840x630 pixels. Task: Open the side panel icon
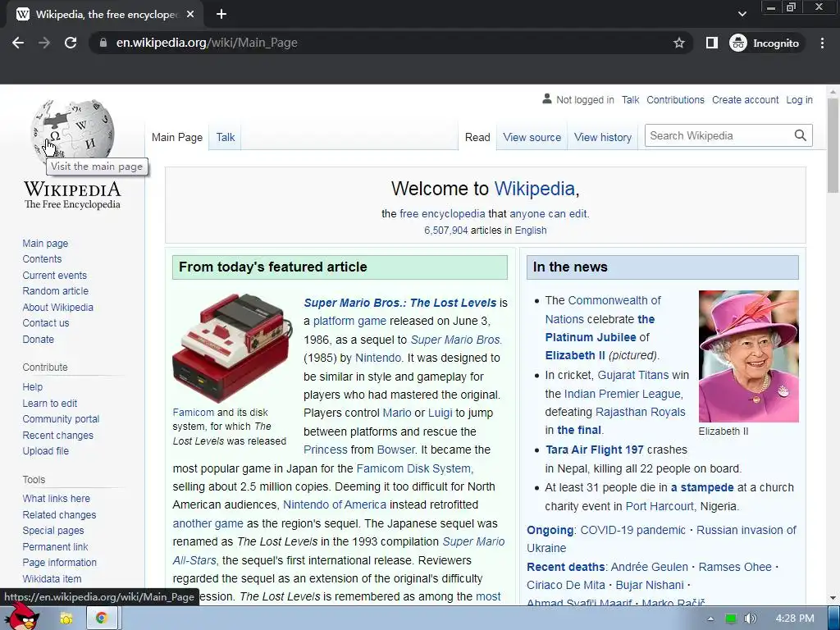click(x=711, y=43)
